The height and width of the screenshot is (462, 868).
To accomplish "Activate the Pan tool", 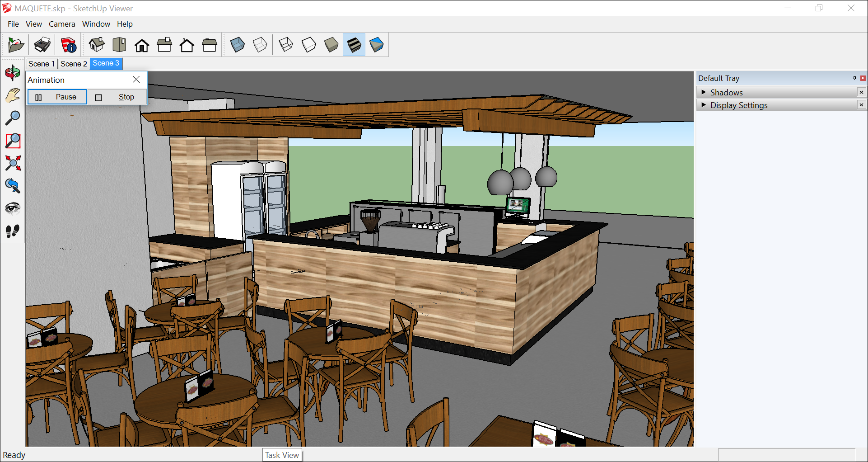I will 13,95.
